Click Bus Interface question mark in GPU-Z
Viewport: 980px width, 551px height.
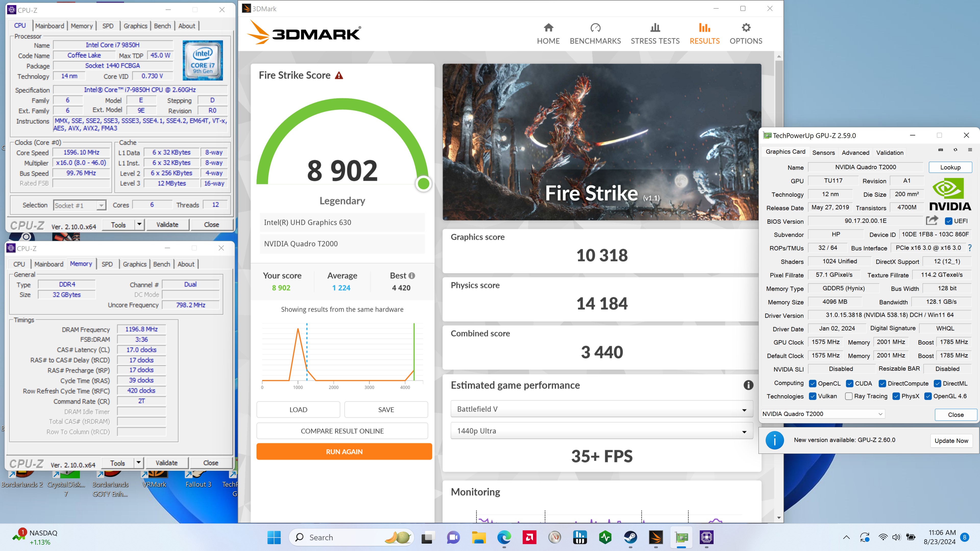(970, 248)
